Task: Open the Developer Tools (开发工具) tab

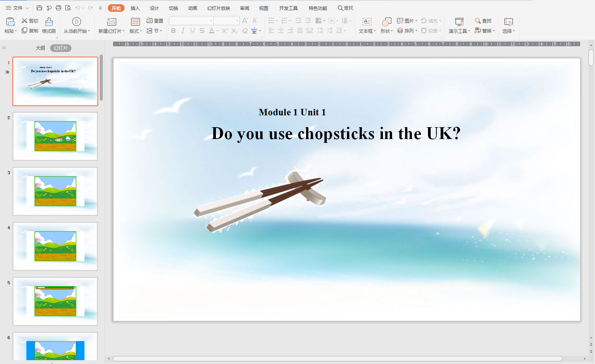Action: point(289,8)
